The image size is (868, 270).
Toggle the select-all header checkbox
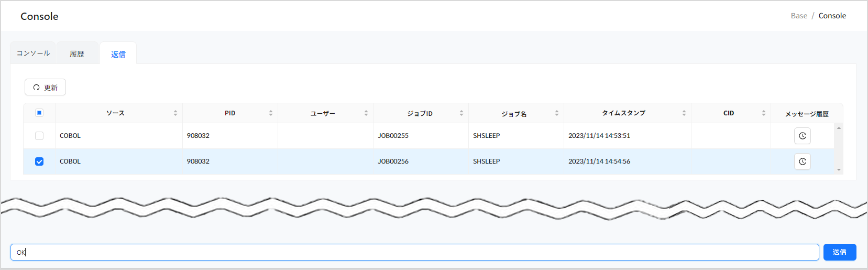point(39,113)
